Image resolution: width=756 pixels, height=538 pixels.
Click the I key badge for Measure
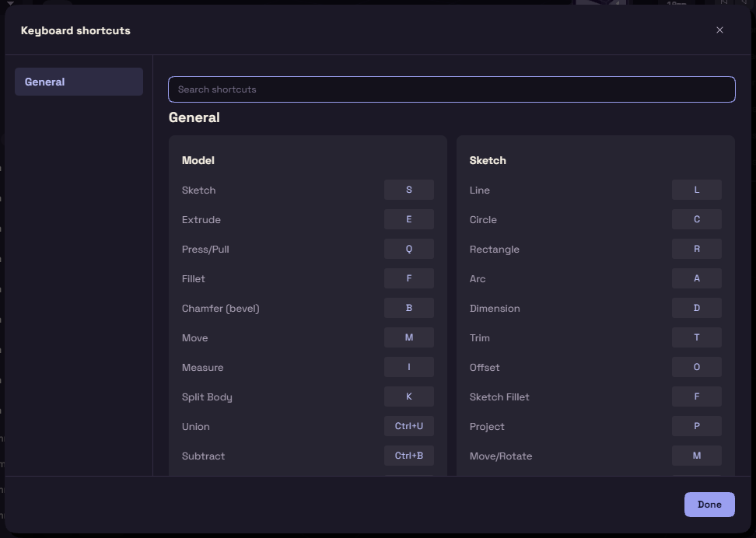click(409, 367)
